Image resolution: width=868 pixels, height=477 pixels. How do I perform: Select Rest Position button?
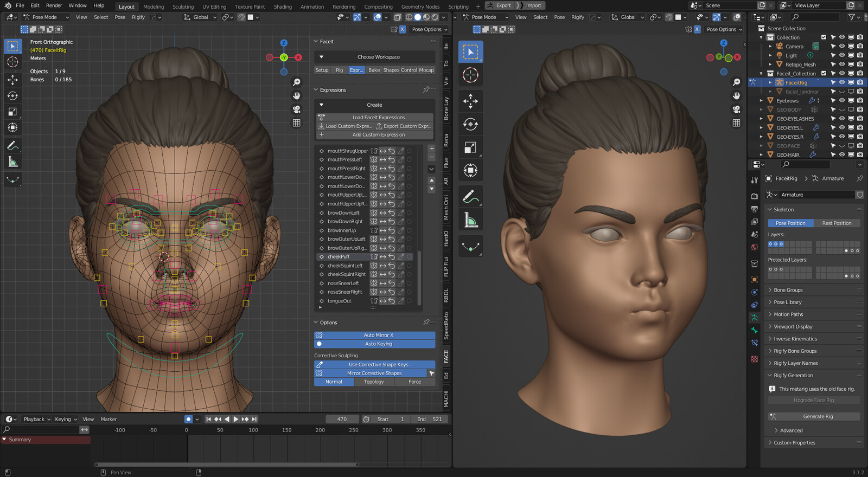click(837, 223)
